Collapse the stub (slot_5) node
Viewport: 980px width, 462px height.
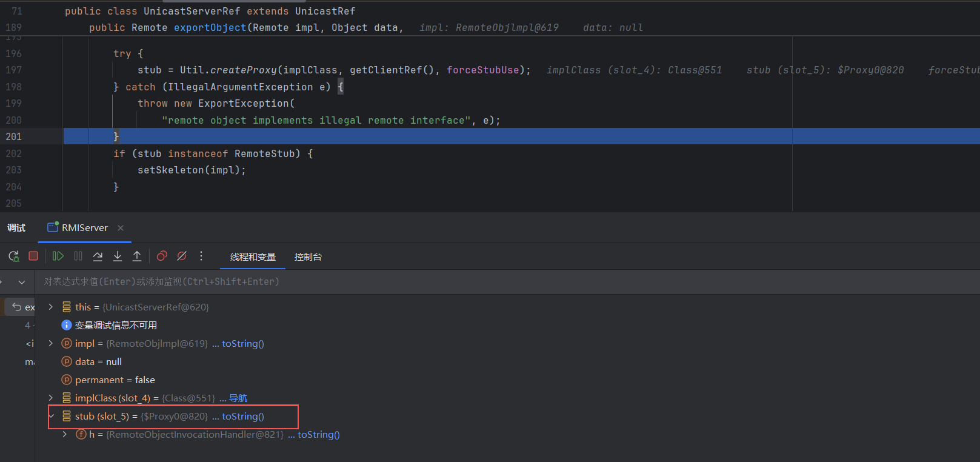51,417
